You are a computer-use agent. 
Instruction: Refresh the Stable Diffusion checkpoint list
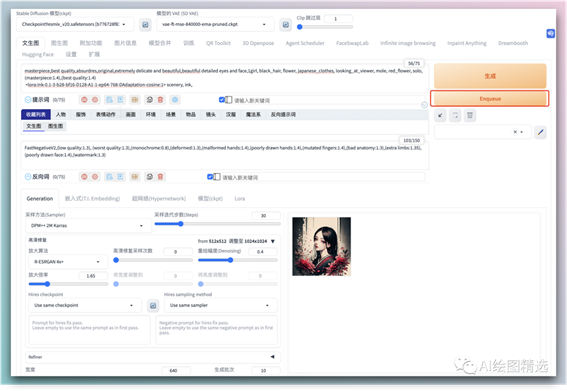click(x=145, y=25)
